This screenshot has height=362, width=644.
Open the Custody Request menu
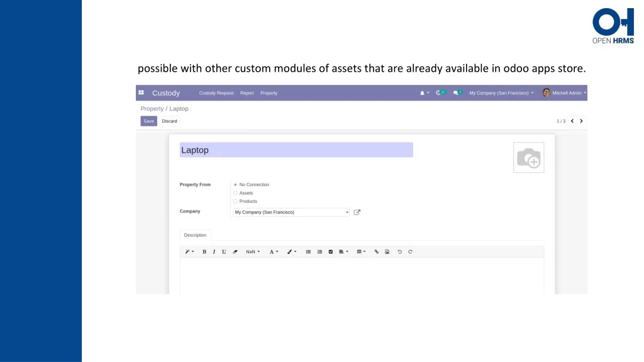click(216, 93)
